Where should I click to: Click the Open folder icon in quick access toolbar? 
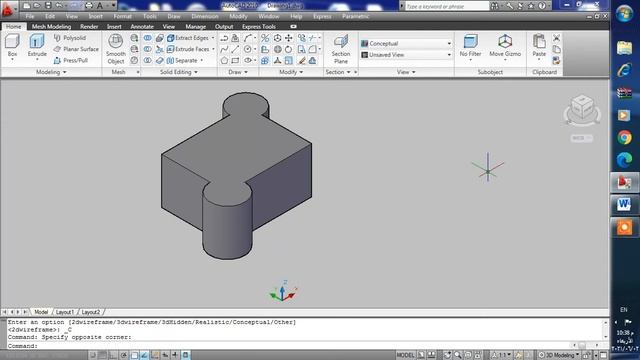pyautogui.click(x=37, y=6)
